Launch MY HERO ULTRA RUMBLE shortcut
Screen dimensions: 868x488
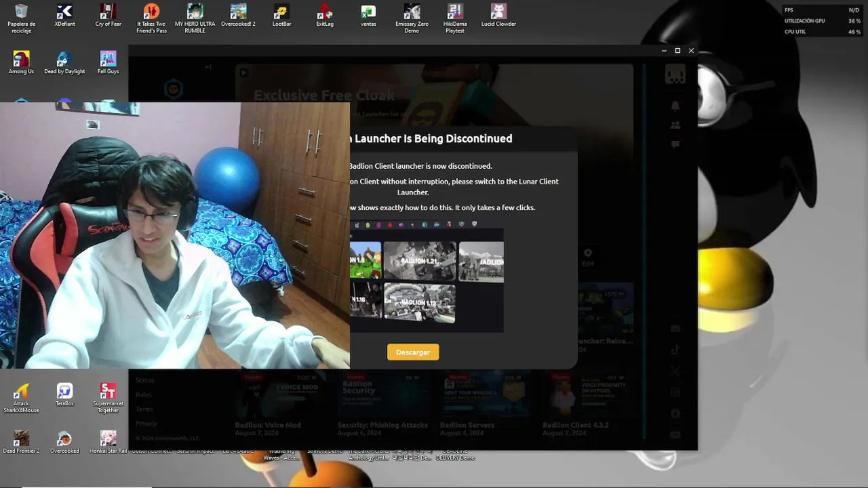195,18
